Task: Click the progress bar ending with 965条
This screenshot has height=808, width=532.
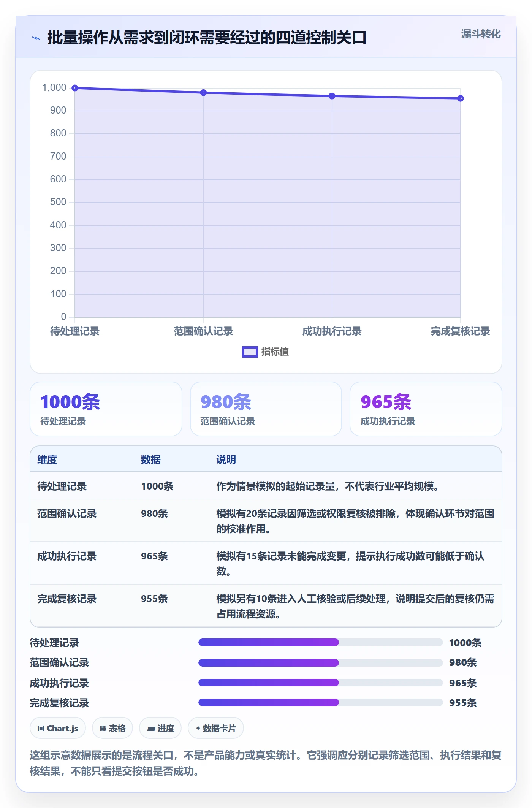Action: click(320, 683)
